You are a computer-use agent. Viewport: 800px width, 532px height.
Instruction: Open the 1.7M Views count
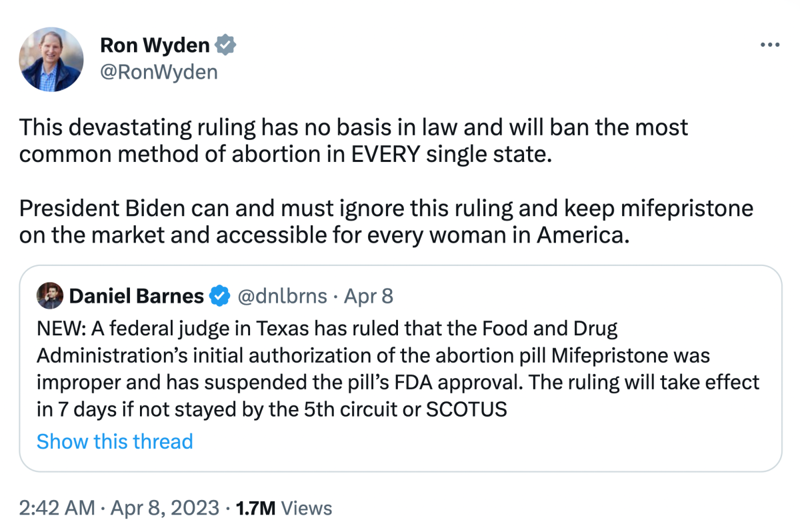coord(285,509)
